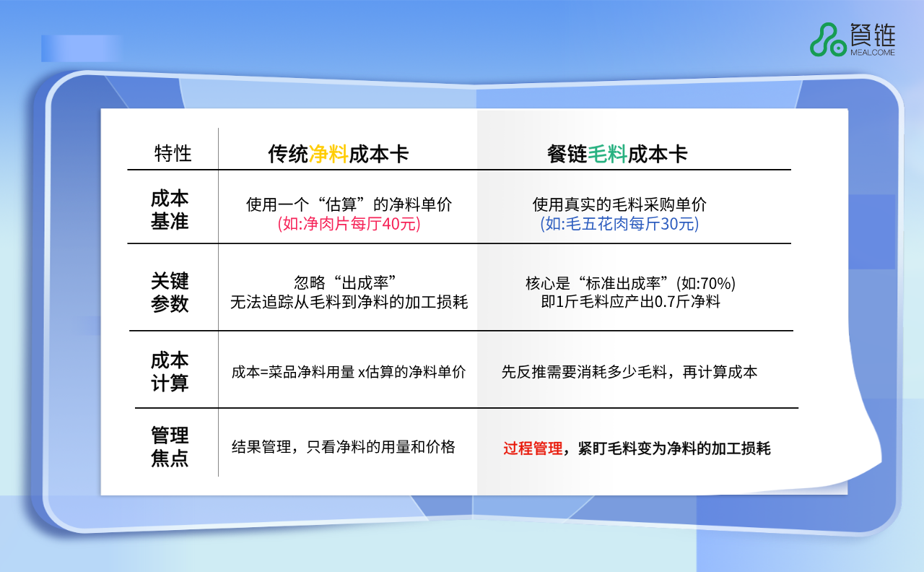Click the 忽略"出成率" text line
Image resolution: width=924 pixels, height=572 pixels.
coord(348,282)
